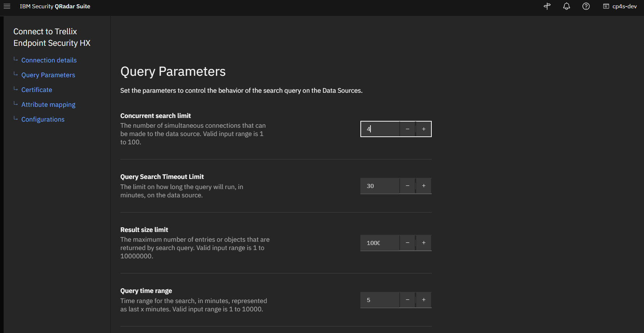The image size is (644, 333).
Task: Jump to Query Parameters section link
Action: click(x=48, y=75)
